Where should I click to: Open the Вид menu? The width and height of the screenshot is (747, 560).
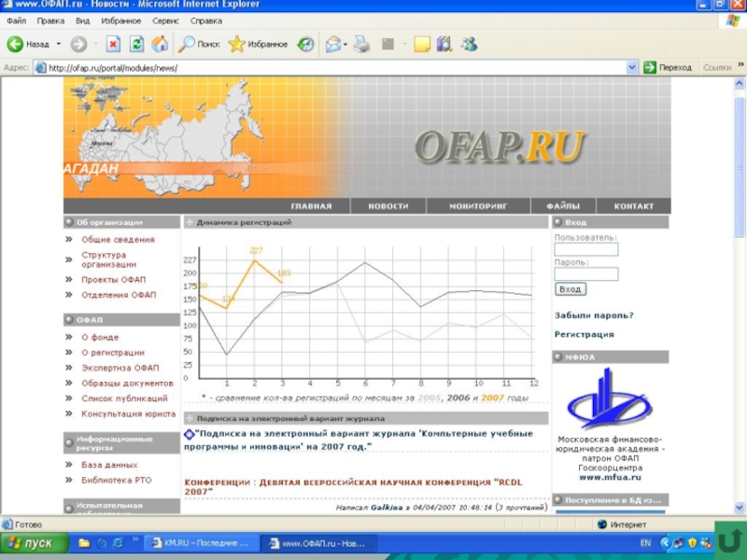click(82, 21)
